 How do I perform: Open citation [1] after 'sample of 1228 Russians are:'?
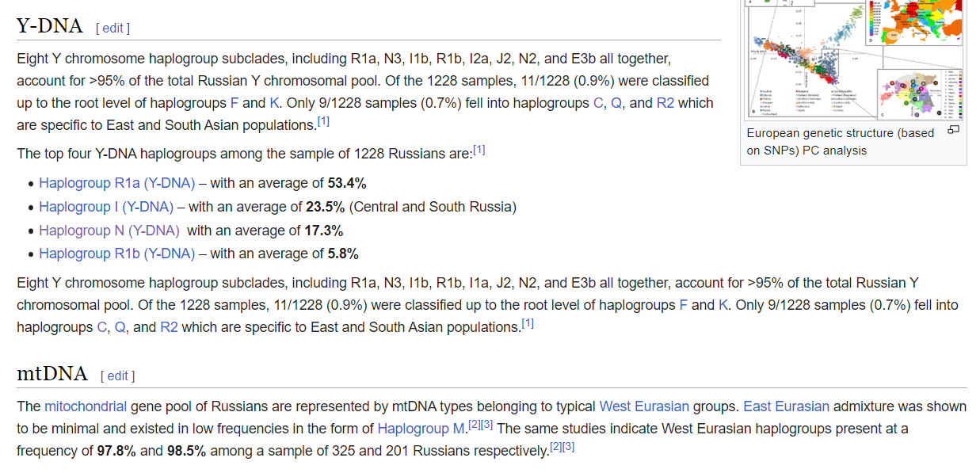click(479, 151)
